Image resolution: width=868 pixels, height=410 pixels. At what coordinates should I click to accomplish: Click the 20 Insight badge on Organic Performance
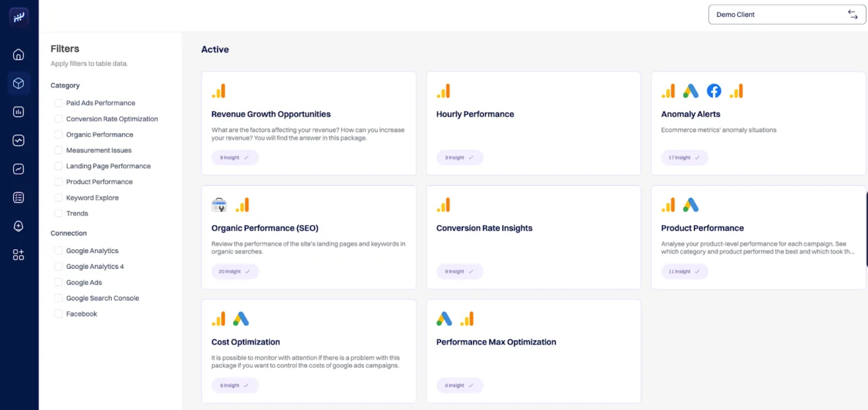tap(235, 272)
